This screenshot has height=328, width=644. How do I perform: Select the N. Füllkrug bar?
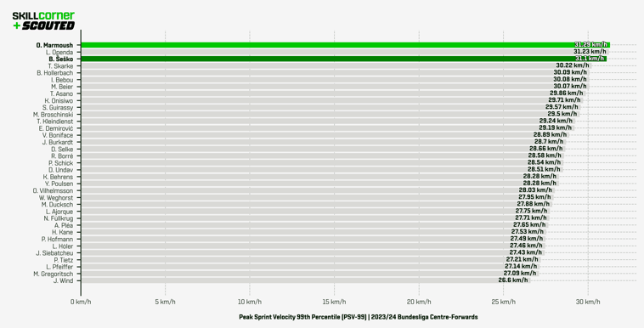coord(315,218)
